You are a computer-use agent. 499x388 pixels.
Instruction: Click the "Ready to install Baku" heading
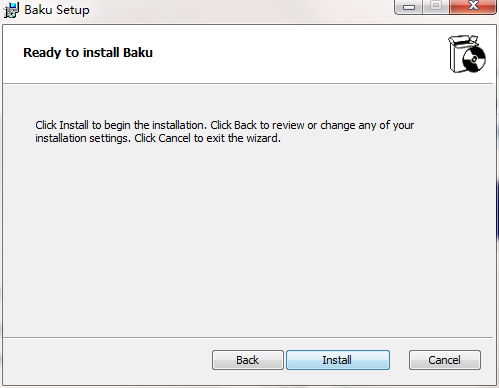[x=88, y=53]
